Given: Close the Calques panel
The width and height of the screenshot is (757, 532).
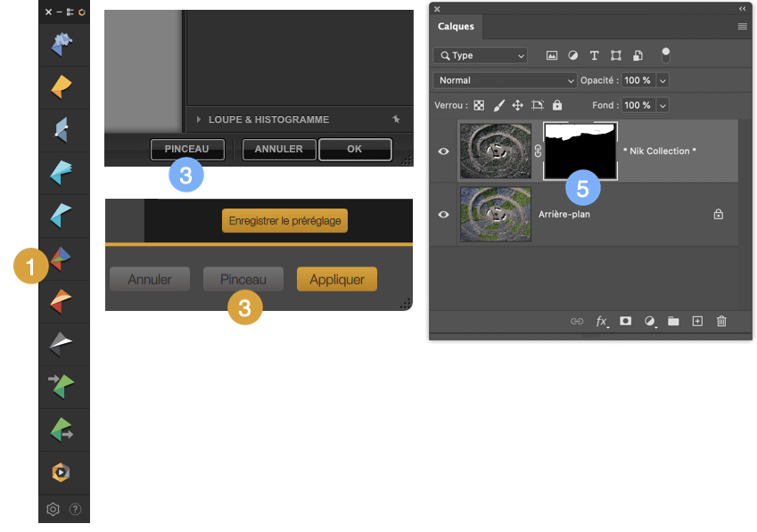Looking at the screenshot, I should coord(437,9).
